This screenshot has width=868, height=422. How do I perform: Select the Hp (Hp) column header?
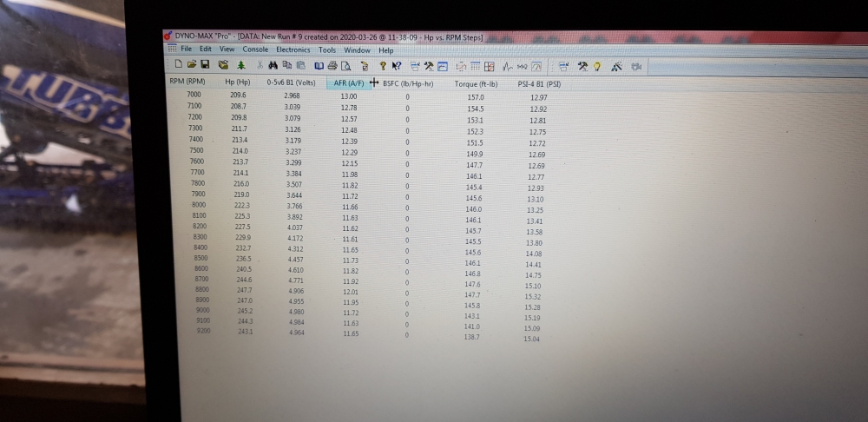[238, 82]
